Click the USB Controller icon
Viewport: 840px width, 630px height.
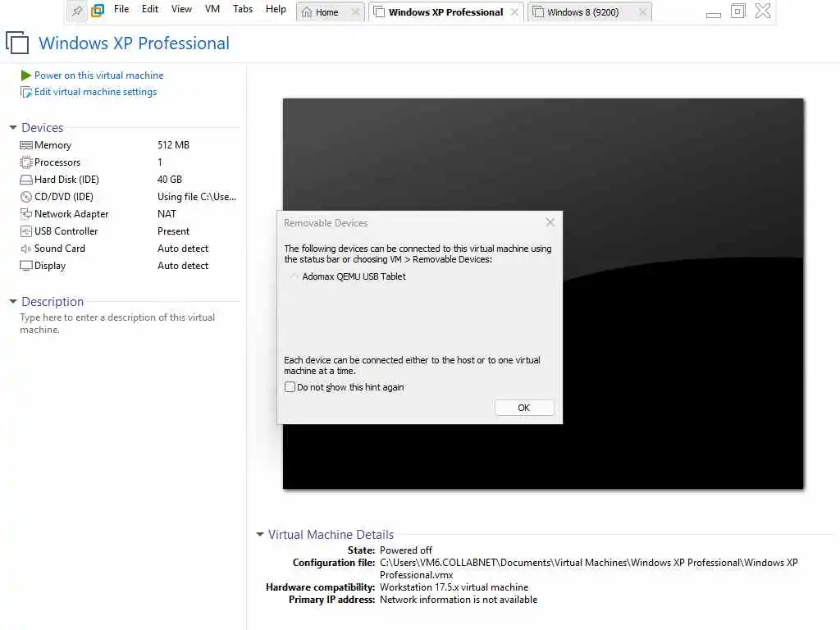tap(25, 231)
